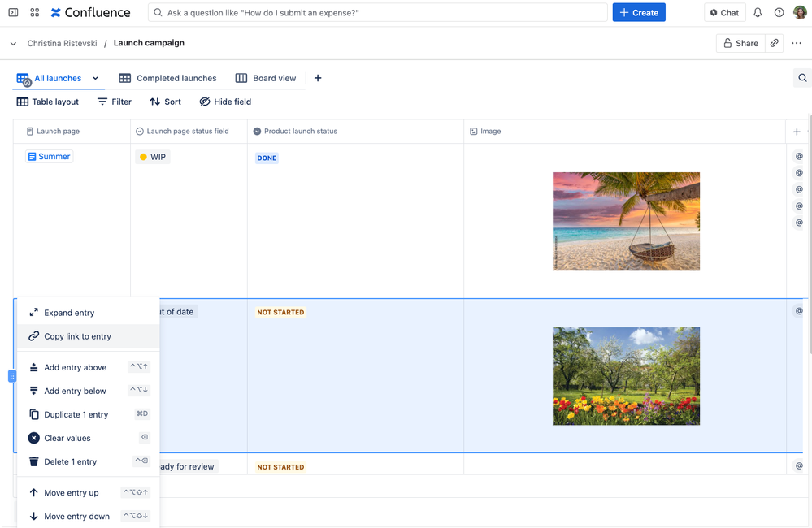812x528 pixels.
Task: Click mention icon in selected row
Action: tap(799, 311)
